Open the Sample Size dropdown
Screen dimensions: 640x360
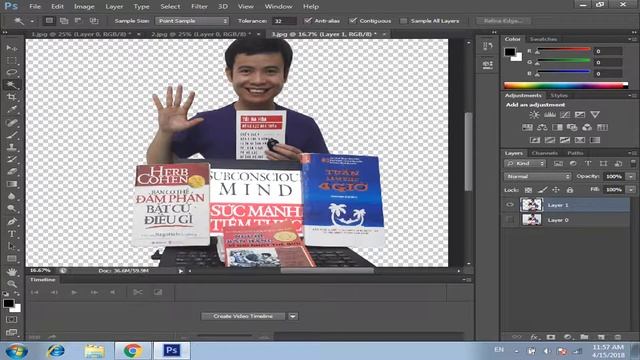click(x=192, y=21)
